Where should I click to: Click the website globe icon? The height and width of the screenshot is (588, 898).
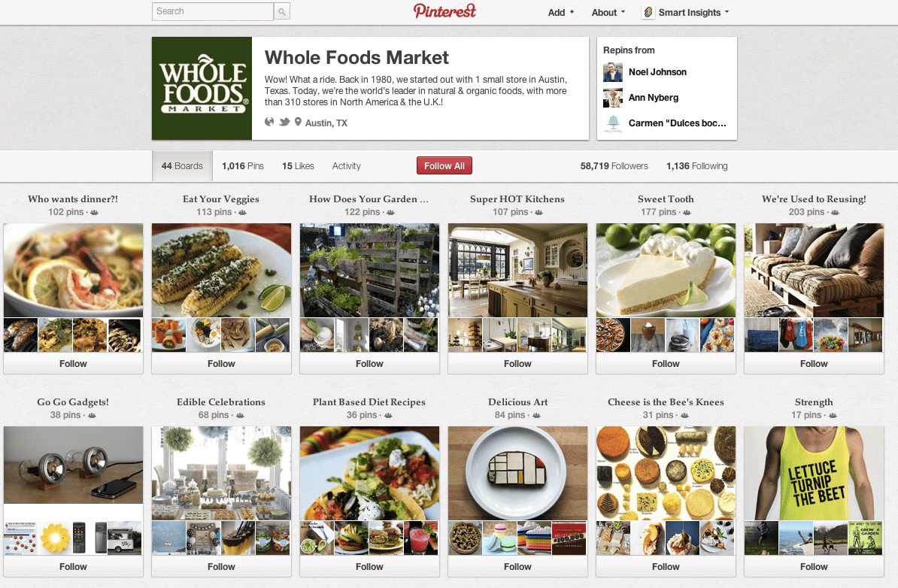click(269, 122)
